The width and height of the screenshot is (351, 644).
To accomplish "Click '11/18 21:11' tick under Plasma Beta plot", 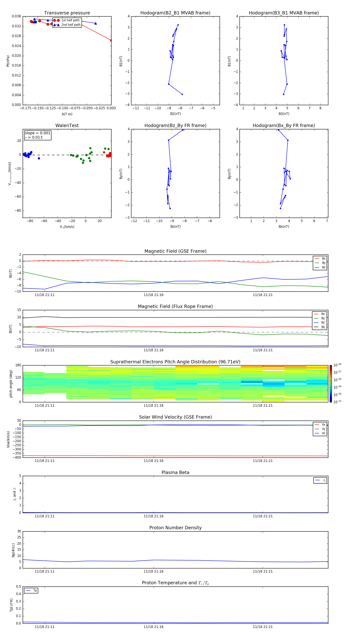I will (44, 516).
